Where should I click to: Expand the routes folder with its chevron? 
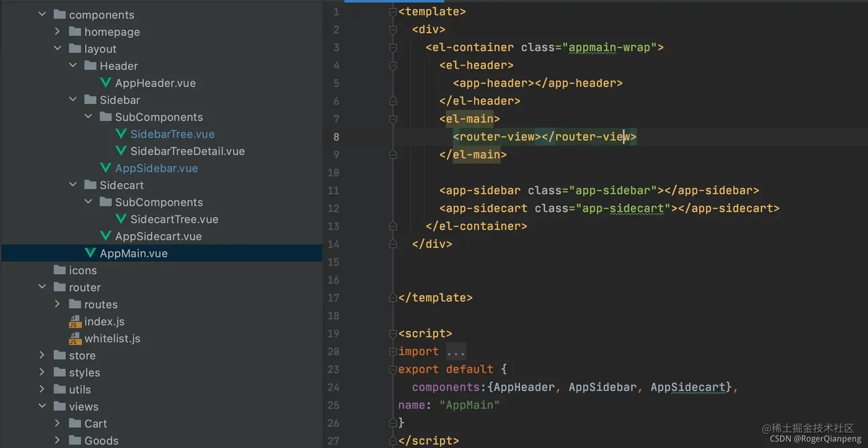click(57, 304)
